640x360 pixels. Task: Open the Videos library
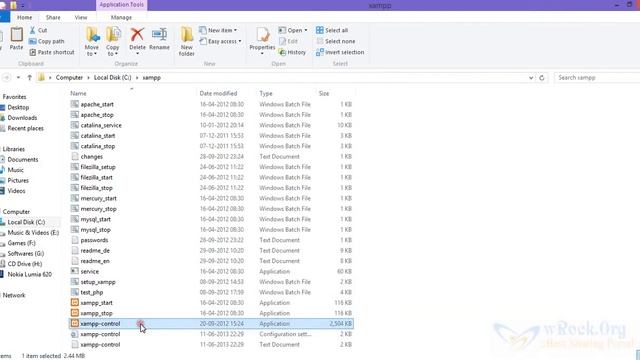(16, 191)
